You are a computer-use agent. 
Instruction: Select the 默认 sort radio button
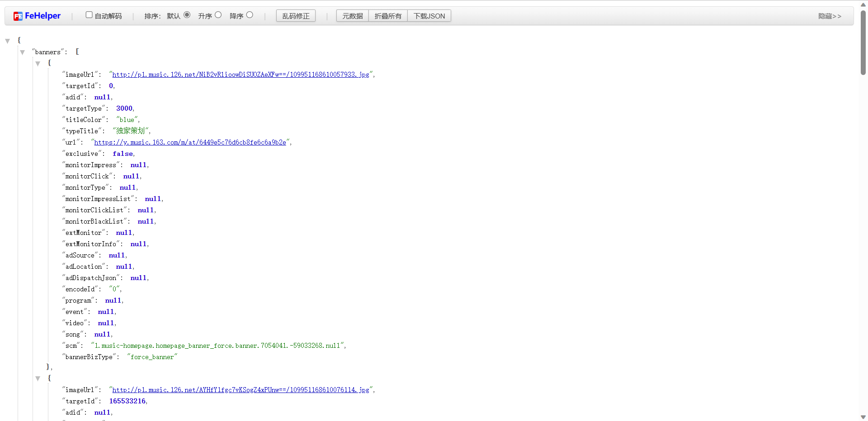[x=187, y=15]
